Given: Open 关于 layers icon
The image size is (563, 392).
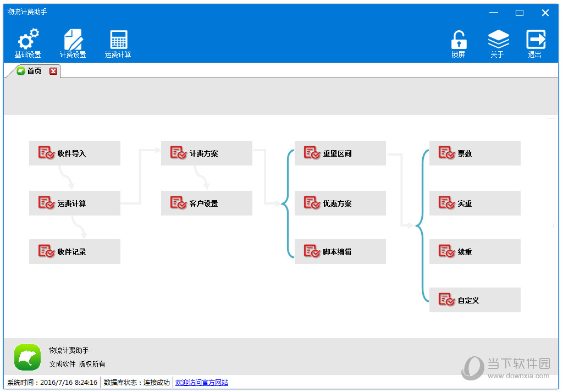Looking at the screenshot, I should (498, 39).
